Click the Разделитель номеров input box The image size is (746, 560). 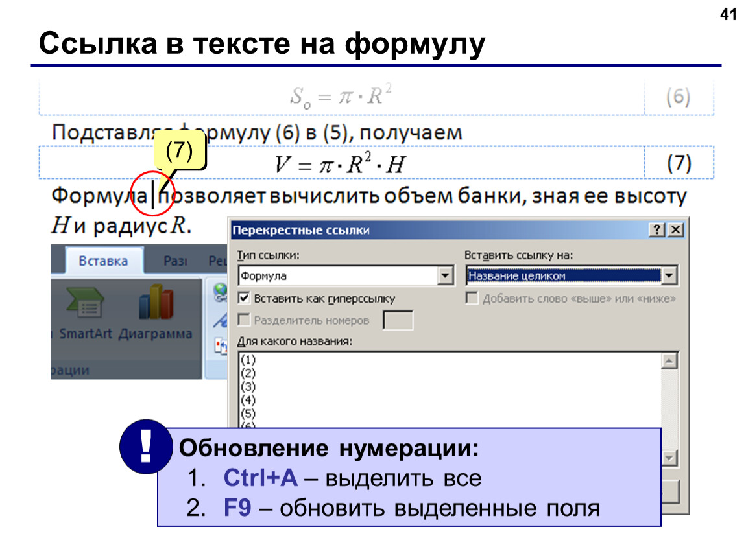pyautogui.click(x=398, y=320)
